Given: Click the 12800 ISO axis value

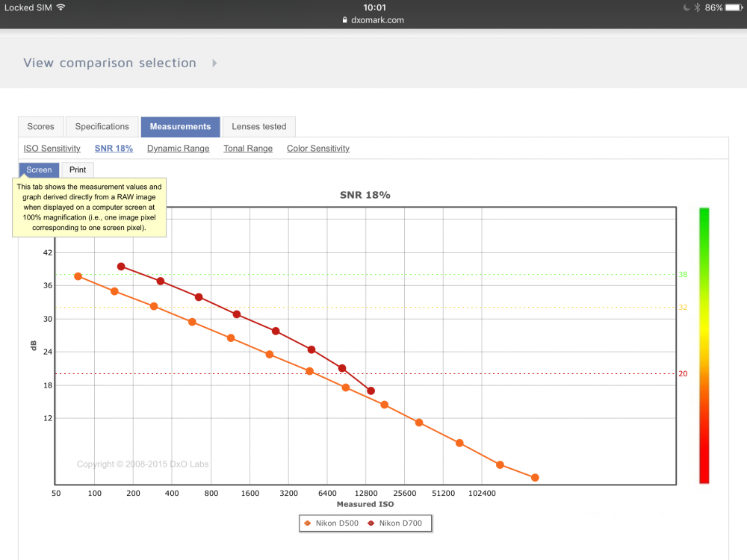Looking at the screenshot, I should 366,494.
